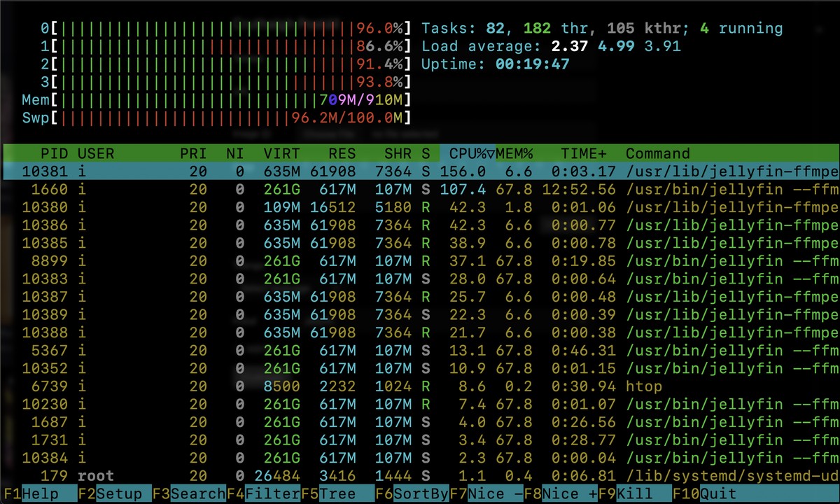Open the F6 SortBy menu
This screenshot has height=504, width=840.
click(x=412, y=494)
